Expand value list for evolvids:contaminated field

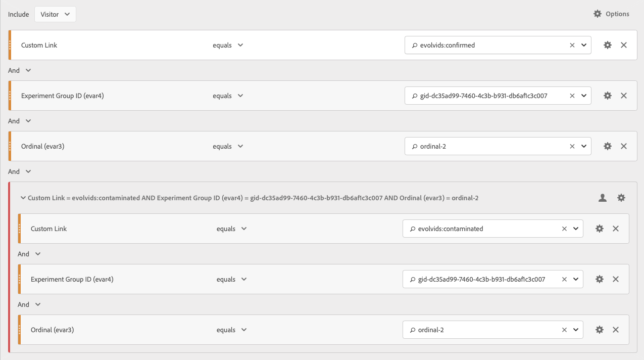(576, 229)
